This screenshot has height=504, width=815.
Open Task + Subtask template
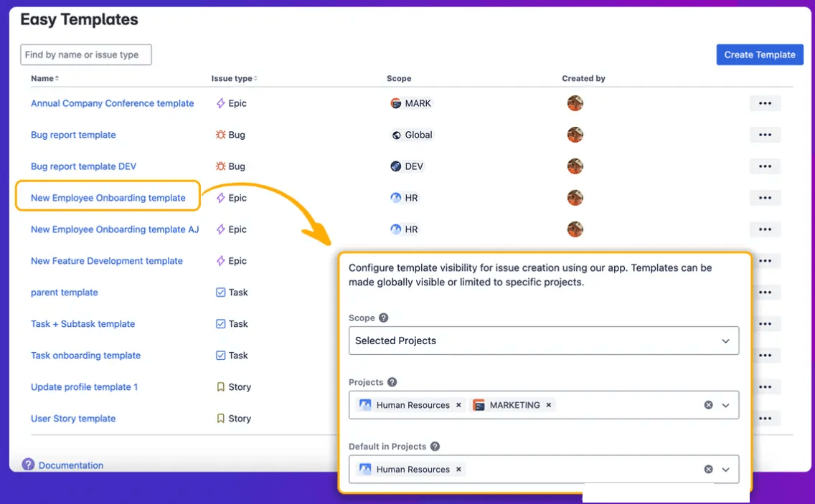pos(83,324)
